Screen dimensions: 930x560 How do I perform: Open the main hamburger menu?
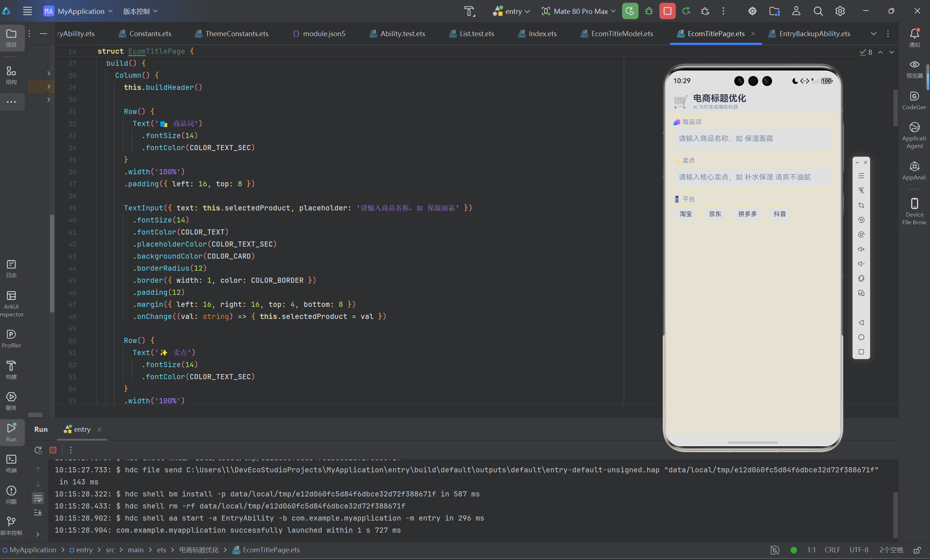[x=27, y=11]
